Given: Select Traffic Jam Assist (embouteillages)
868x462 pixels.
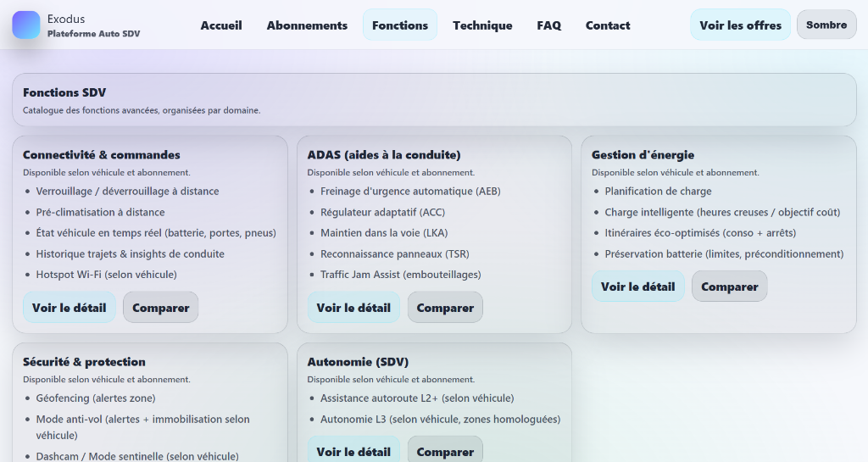Looking at the screenshot, I should pyautogui.click(x=401, y=275).
